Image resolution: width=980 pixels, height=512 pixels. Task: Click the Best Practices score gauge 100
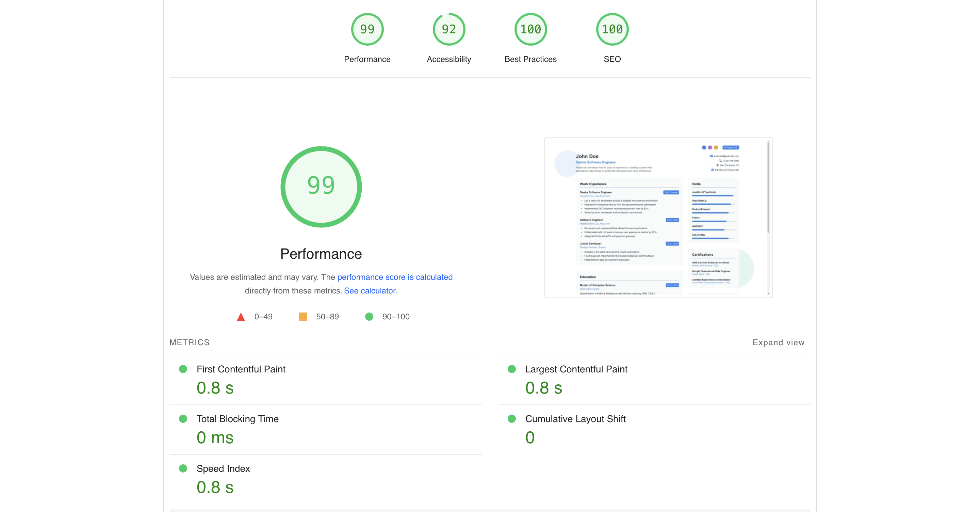[x=530, y=29]
